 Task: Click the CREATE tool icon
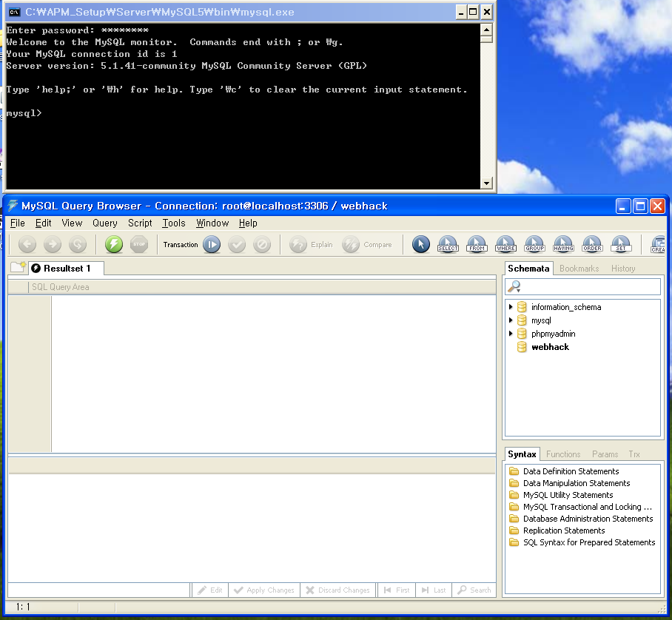tap(658, 244)
